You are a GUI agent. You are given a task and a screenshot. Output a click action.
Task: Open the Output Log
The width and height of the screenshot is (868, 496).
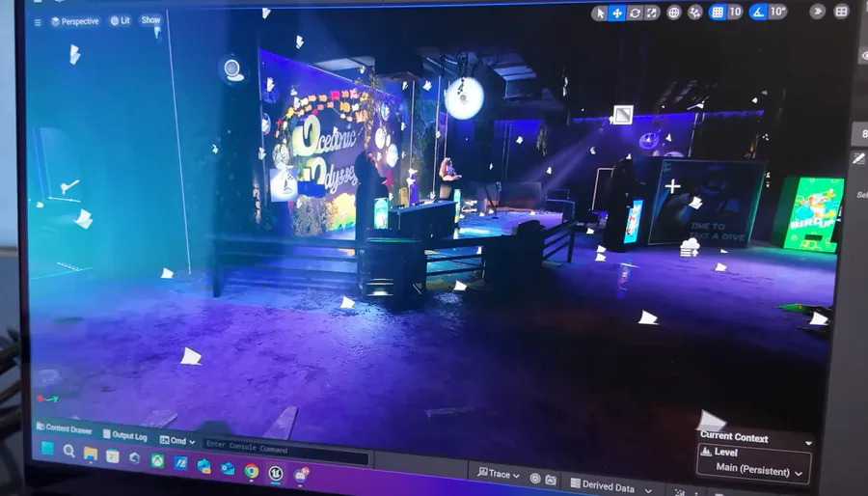click(125, 435)
